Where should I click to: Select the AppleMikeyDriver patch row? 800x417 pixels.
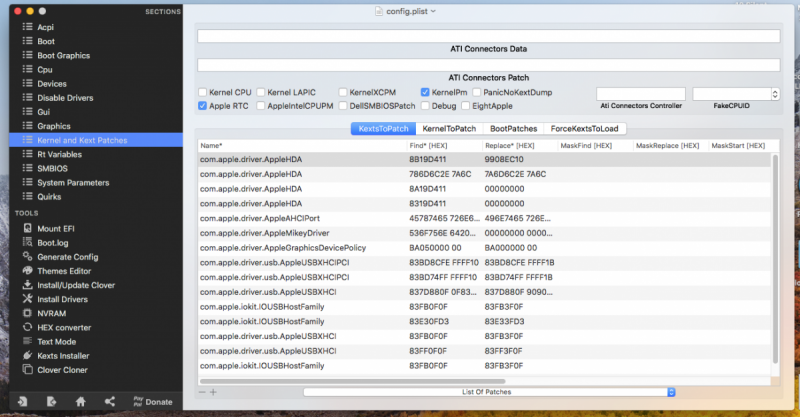click(484, 233)
